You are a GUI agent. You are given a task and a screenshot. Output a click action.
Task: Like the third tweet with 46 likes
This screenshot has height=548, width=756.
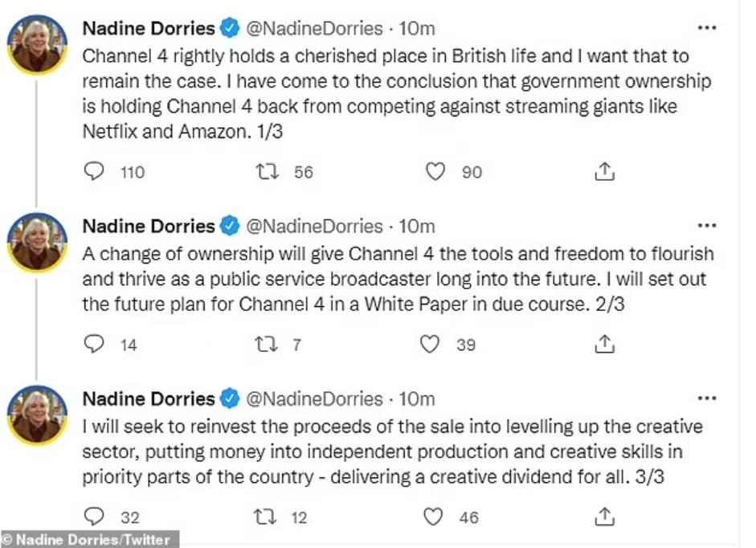point(433,517)
